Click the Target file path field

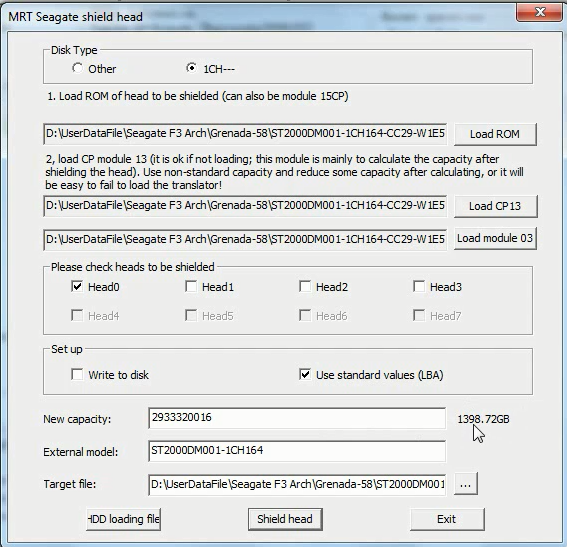pyautogui.click(x=297, y=485)
